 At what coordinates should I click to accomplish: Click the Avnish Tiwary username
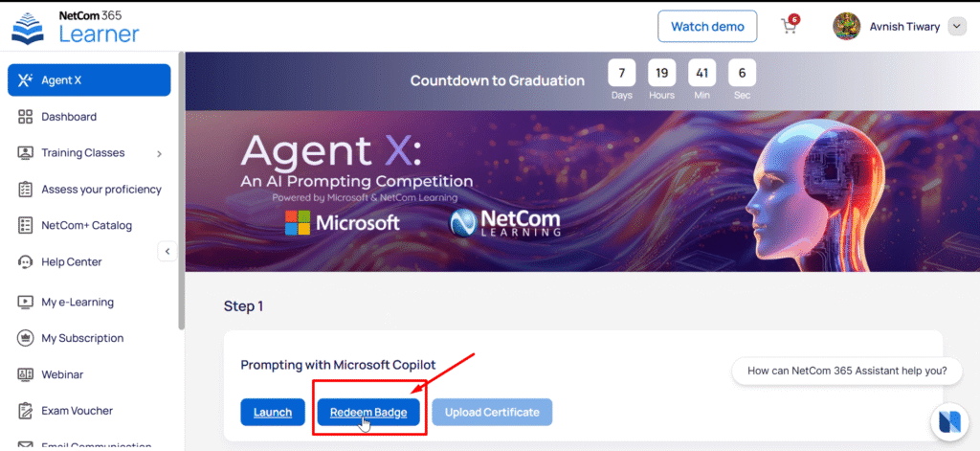(x=904, y=26)
